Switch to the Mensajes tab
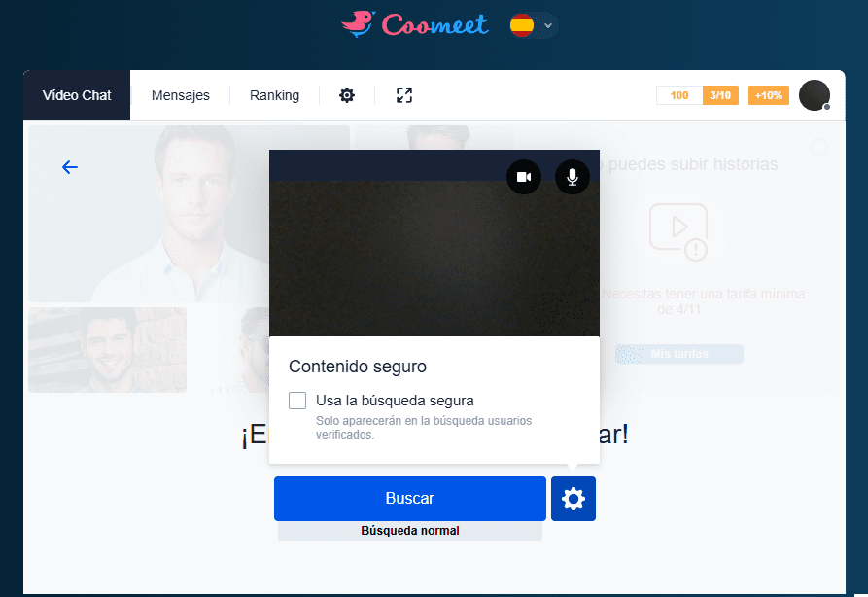The width and height of the screenshot is (868, 597). point(180,95)
